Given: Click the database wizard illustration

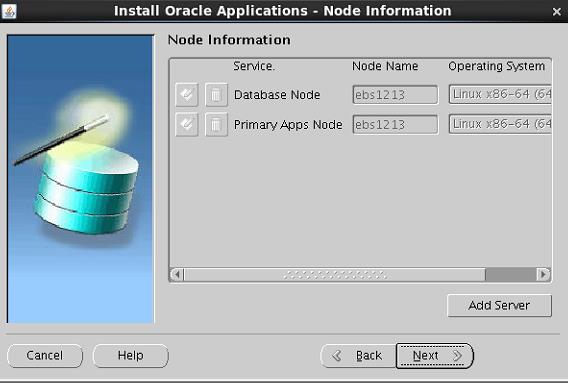Looking at the screenshot, I should click(x=80, y=179).
